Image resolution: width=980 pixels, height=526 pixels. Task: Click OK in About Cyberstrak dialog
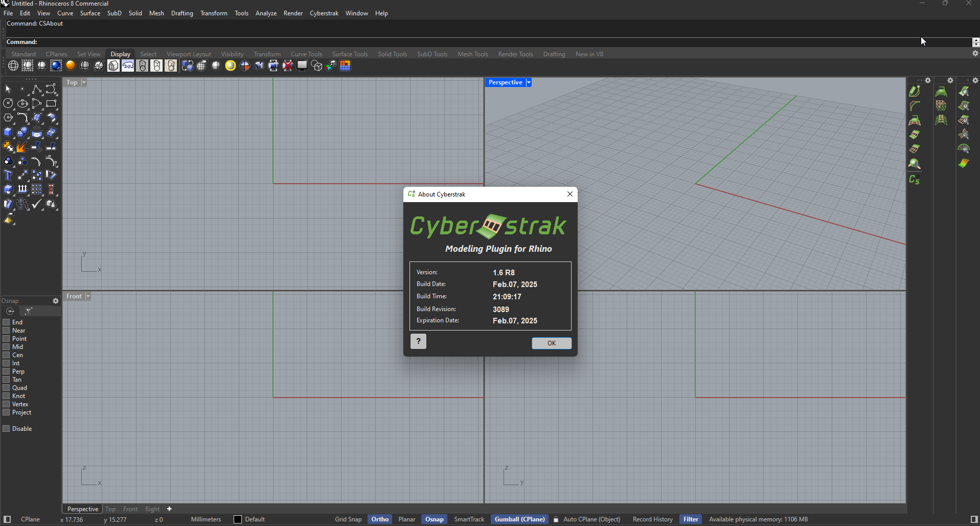coord(552,343)
